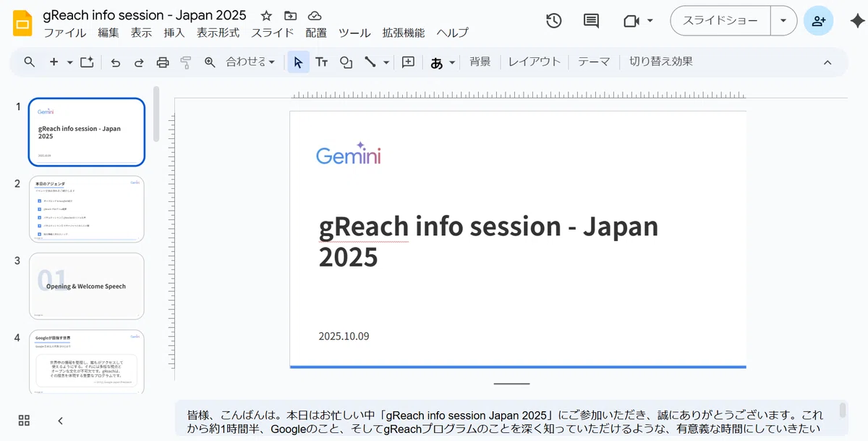Select the line tool
868x441 pixels.
370,62
